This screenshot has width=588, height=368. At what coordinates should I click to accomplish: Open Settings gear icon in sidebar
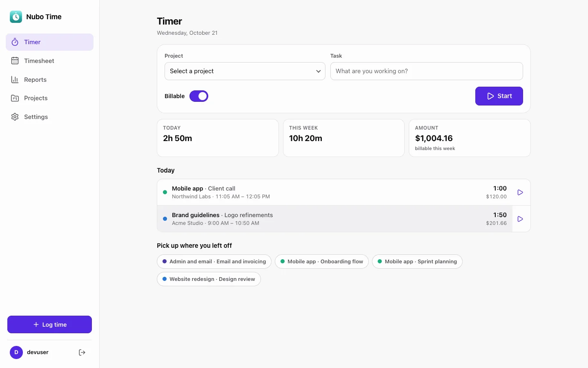pyautogui.click(x=15, y=117)
